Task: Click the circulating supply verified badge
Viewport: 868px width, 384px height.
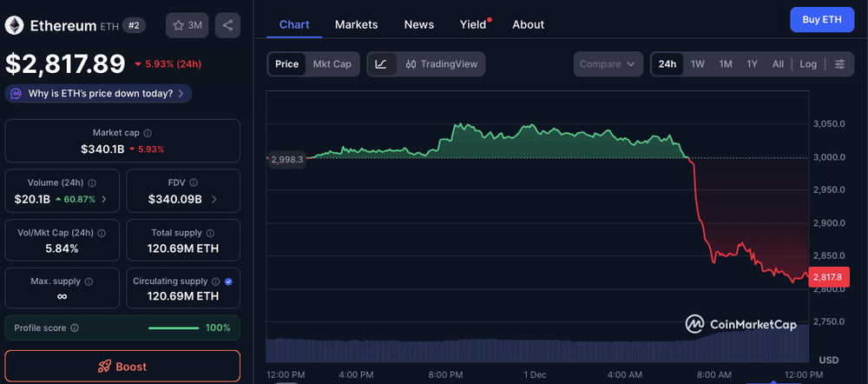Action: [228, 281]
